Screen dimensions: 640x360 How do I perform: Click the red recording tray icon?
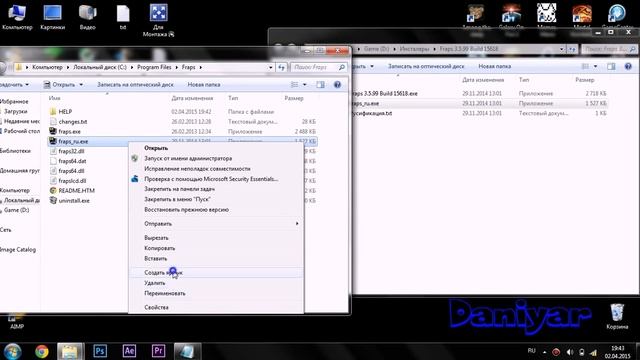556,352
